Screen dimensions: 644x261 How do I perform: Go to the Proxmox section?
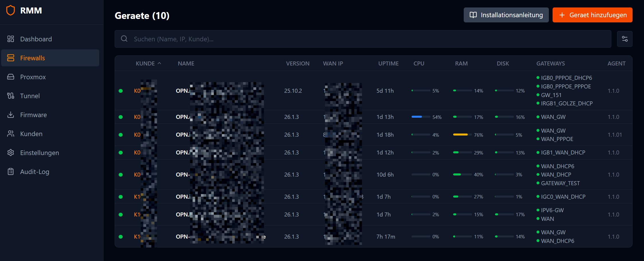pos(50,77)
